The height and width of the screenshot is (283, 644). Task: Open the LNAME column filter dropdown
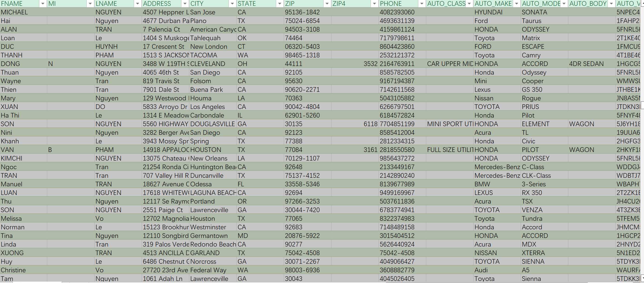pyautogui.click(x=137, y=3)
